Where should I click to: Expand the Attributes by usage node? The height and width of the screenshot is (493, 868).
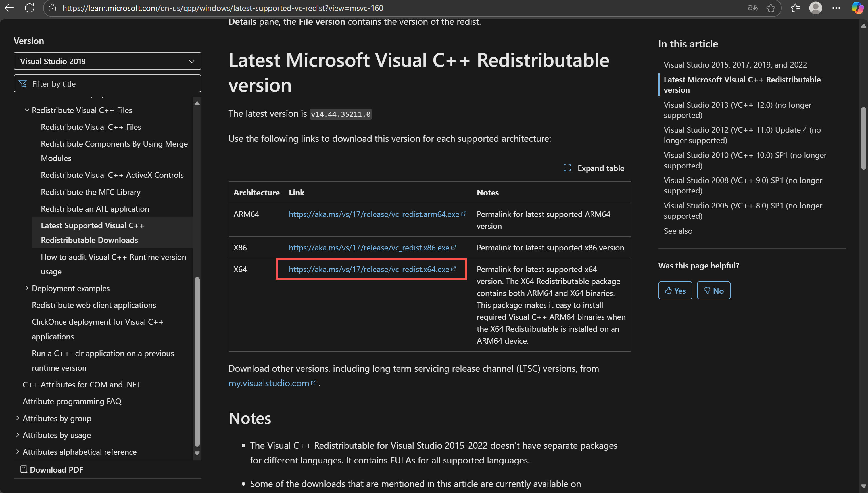click(x=18, y=435)
